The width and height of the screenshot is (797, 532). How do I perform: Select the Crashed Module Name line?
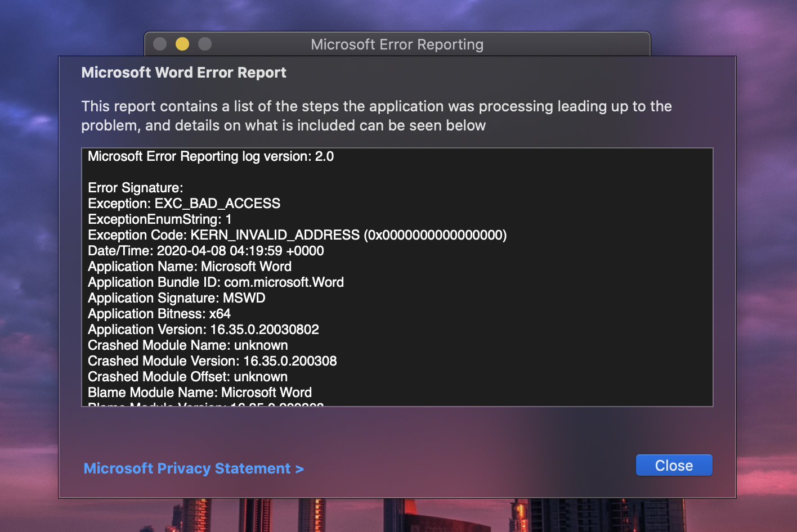pos(188,345)
